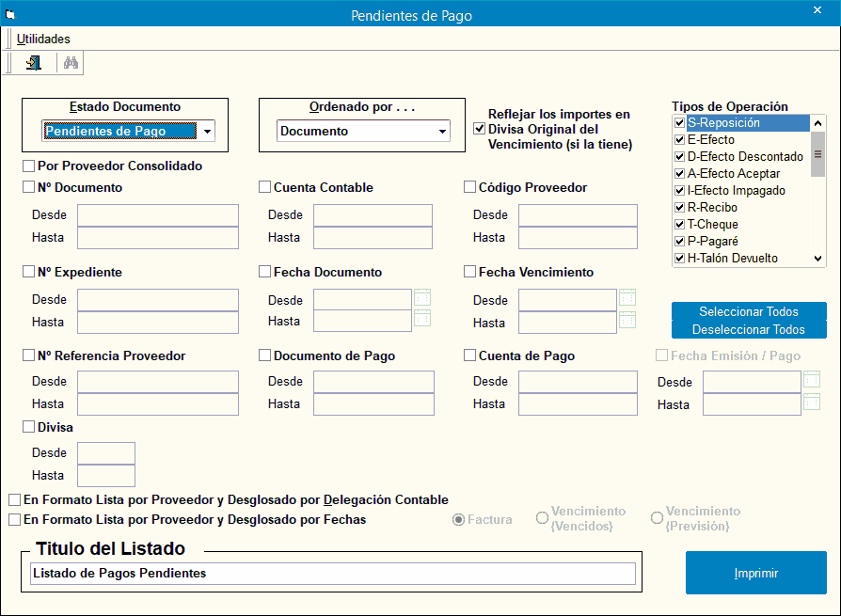
Task: Uncheck the E-Efecto operation type
Action: point(680,140)
